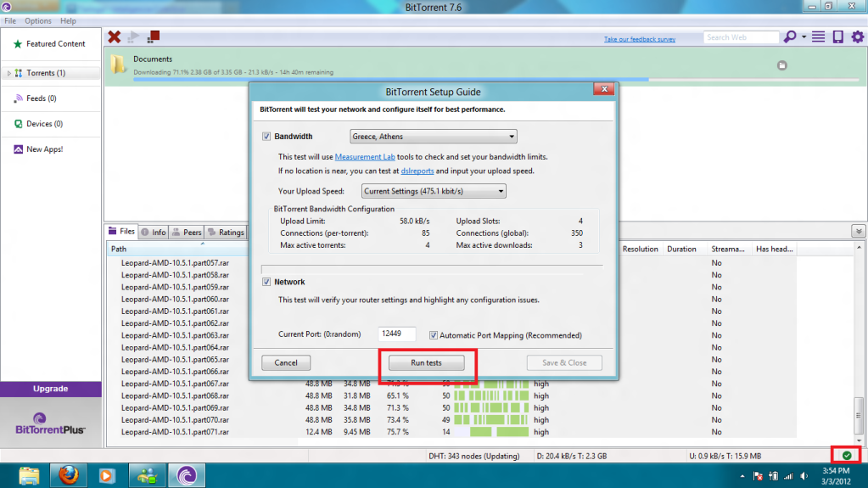The width and height of the screenshot is (868, 488).
Task: Click the Current Port input field
Action: click(x=396, y=334)
